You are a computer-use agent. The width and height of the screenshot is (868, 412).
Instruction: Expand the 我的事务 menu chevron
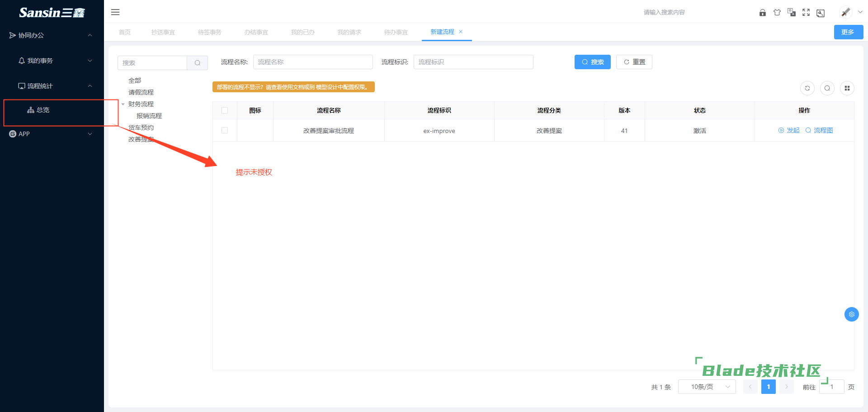90,61
